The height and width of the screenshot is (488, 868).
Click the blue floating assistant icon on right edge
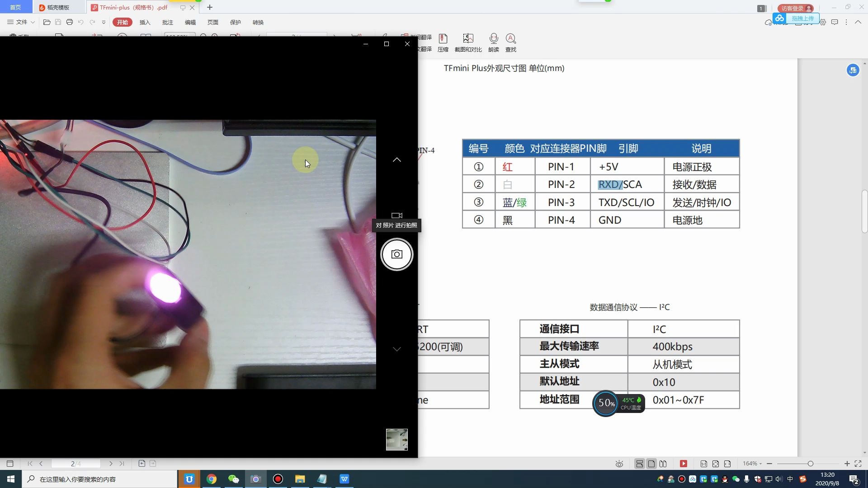pos(853,70)
